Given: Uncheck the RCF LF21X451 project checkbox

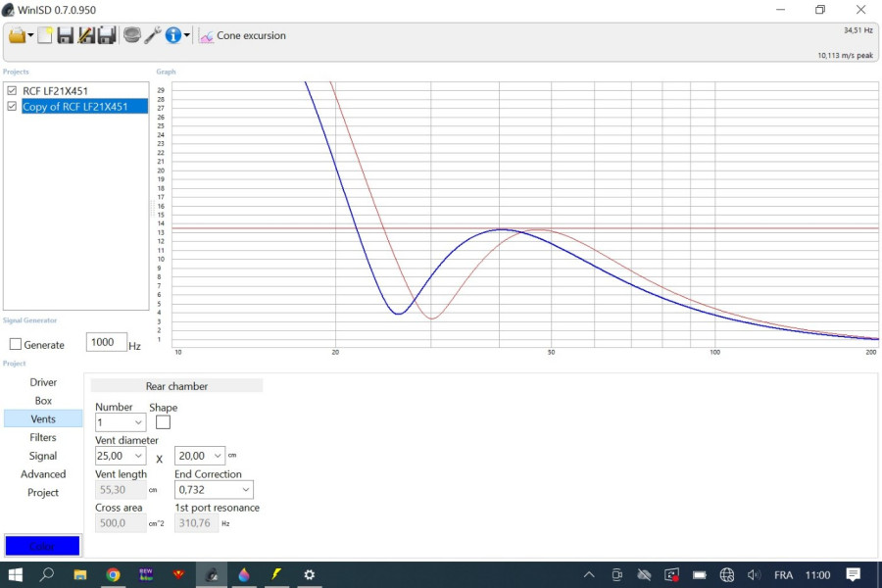Looking at the screenshot, I should [x=12, y=91].
